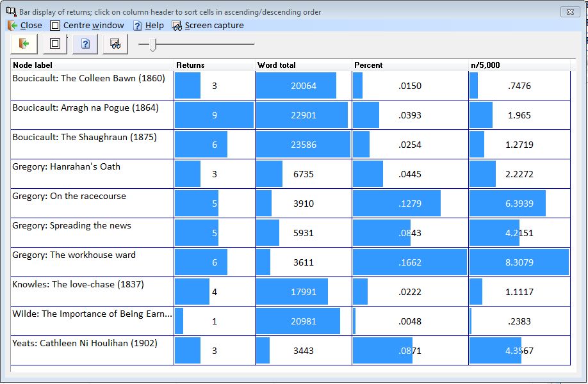Click the Close door icon toolbar button

tap(24, 44)
